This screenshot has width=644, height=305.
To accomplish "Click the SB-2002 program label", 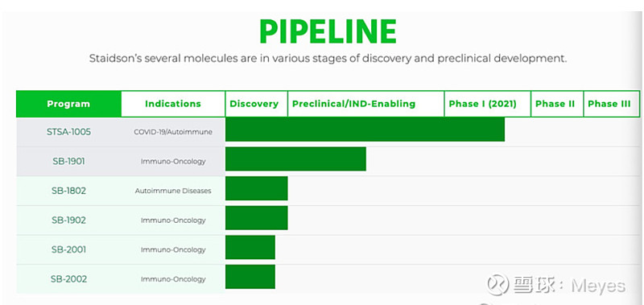I will point(68,279).
